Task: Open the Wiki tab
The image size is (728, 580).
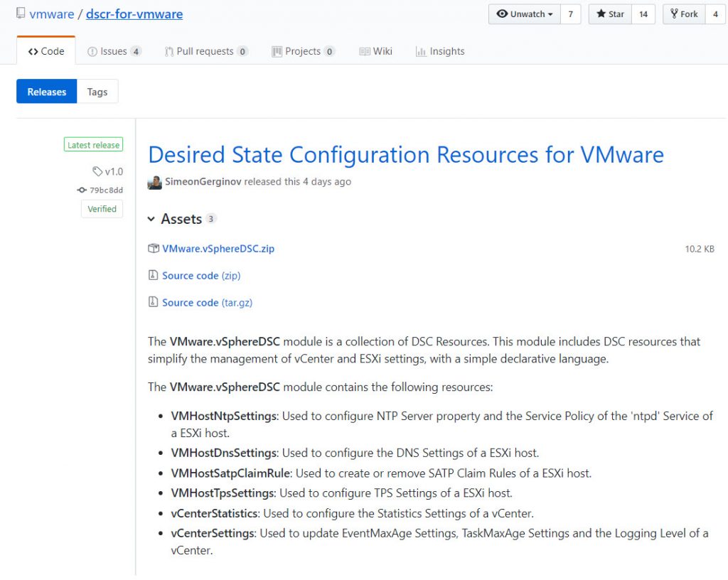Action: coord(375,51)
